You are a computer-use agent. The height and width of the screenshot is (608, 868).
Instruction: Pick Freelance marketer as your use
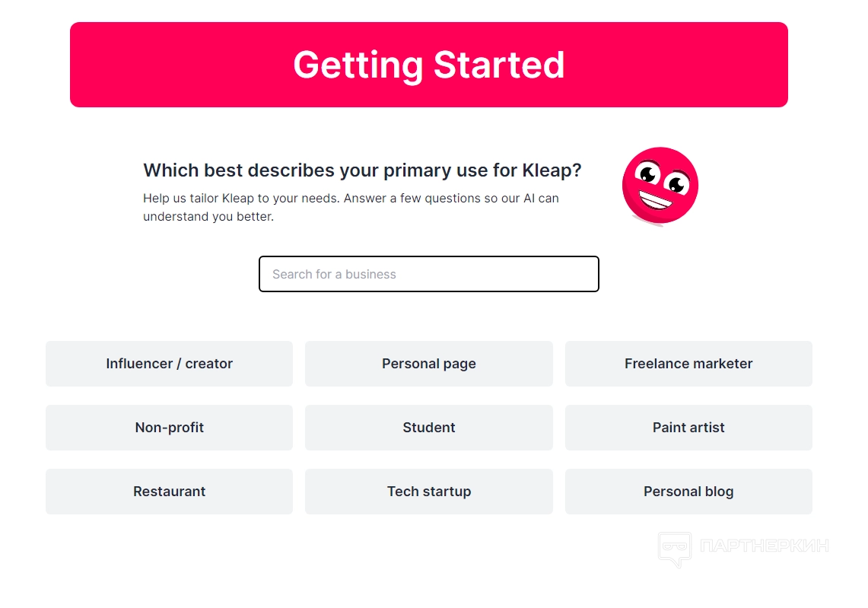point(688,364)
